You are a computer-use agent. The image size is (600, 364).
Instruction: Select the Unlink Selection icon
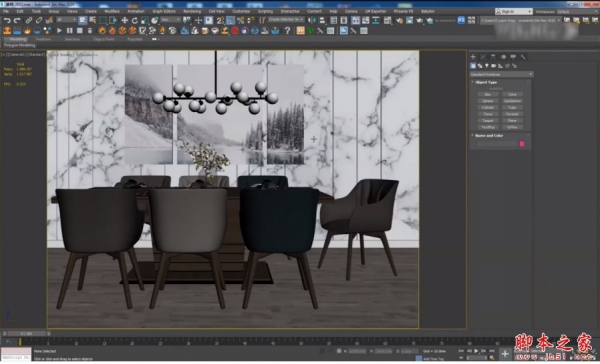click(39, 20)
